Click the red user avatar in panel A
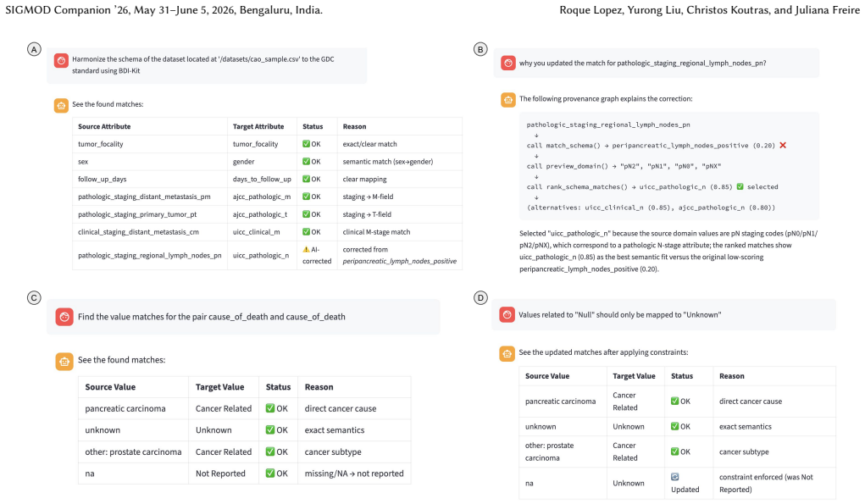Screen dimensions: 865x504 tap(61, 61)
